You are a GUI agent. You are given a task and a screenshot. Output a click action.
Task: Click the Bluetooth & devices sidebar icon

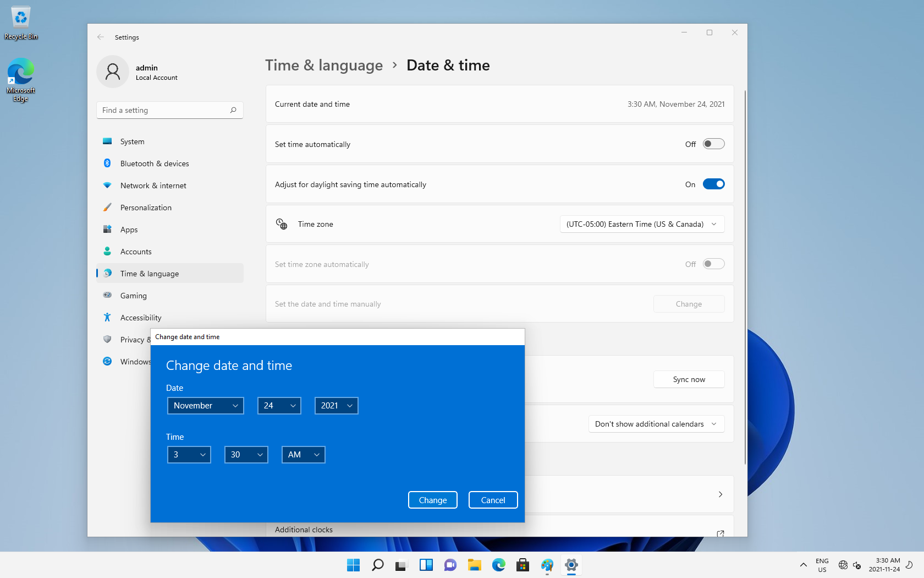pos(107,163)
